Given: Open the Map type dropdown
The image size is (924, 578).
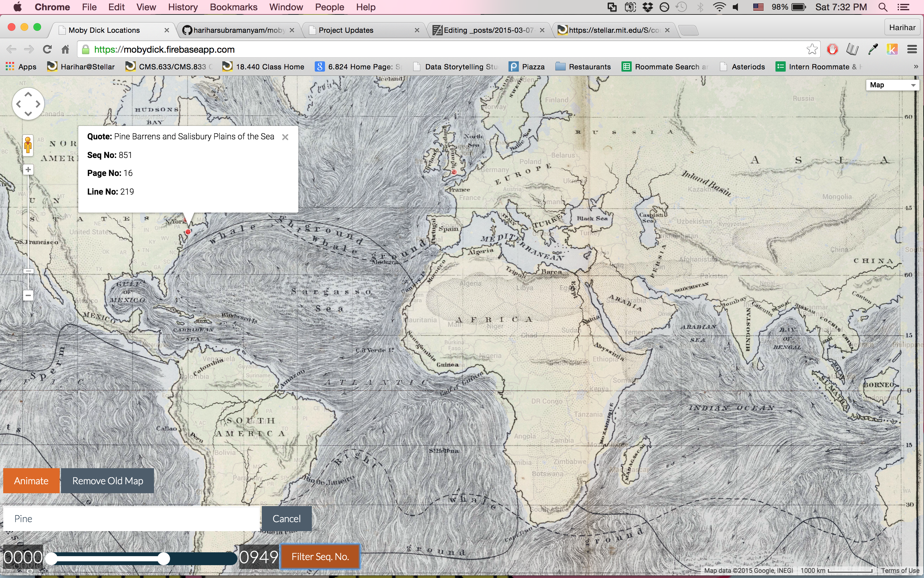Looking at the screenshot, I should click(x=892, y=85).
